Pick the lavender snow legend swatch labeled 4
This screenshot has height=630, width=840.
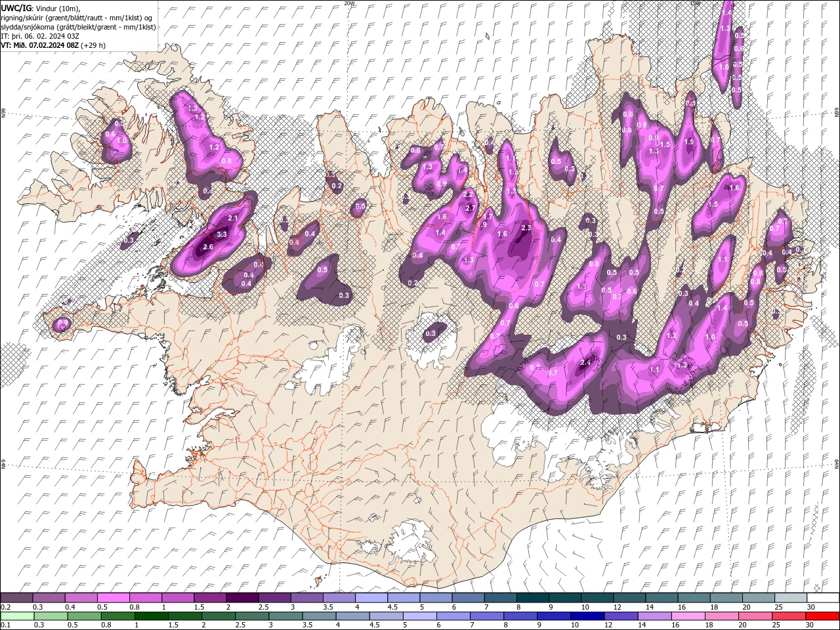coord(371,598)
